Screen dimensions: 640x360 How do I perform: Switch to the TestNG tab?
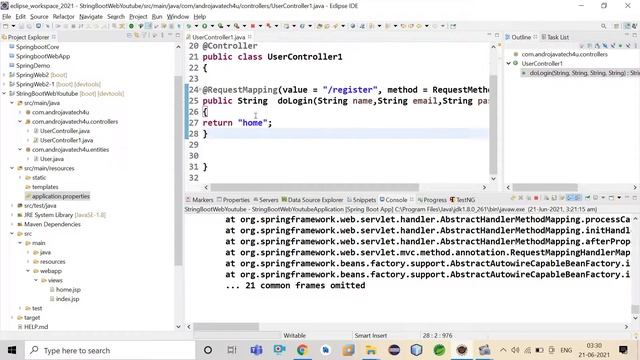coord(462,200)
